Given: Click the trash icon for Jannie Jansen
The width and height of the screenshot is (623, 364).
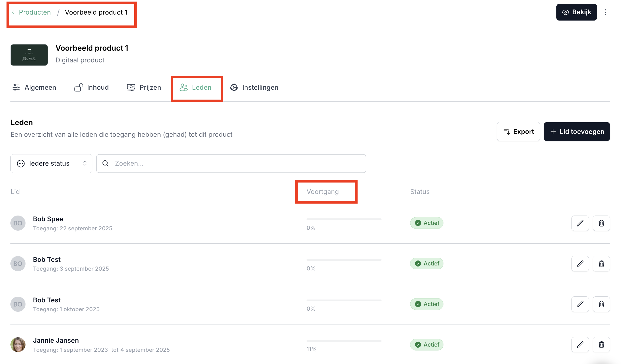Looking at the screenshot, I should coord(601,344).
